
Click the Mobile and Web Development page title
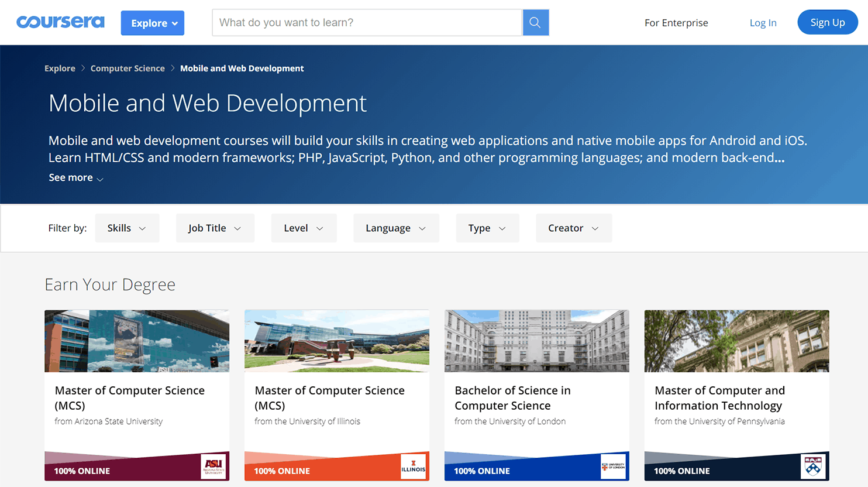point(208,103)
